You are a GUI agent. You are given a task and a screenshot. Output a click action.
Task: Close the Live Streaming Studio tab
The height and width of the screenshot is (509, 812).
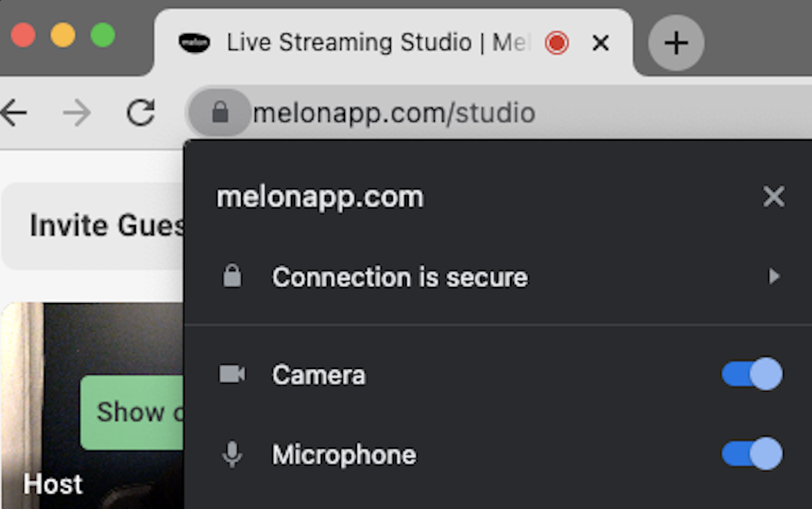point(600,42)
